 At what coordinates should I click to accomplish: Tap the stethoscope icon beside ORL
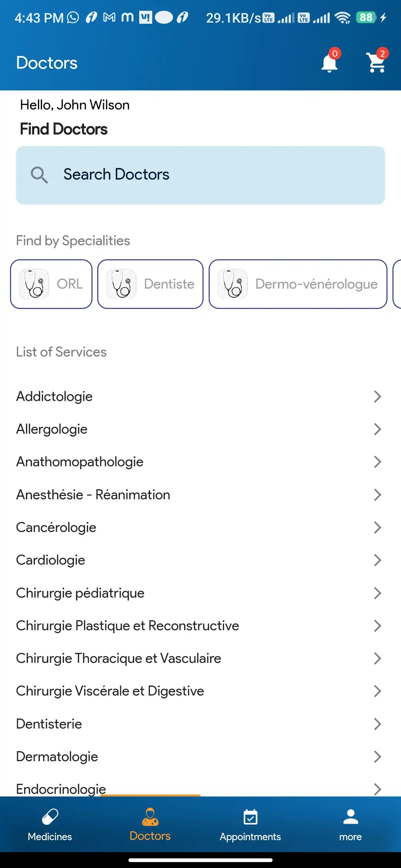pos(34,284)
